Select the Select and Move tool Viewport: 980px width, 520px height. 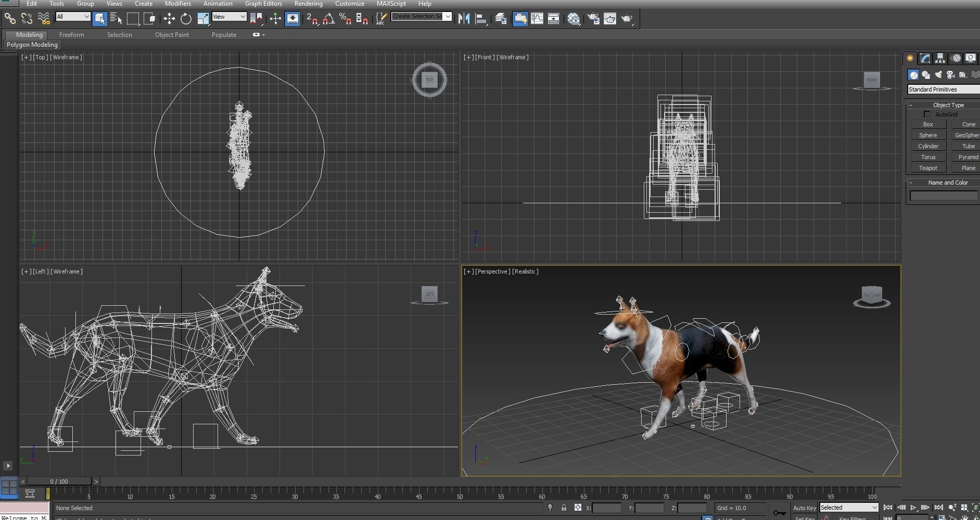[x=169, y=19]
